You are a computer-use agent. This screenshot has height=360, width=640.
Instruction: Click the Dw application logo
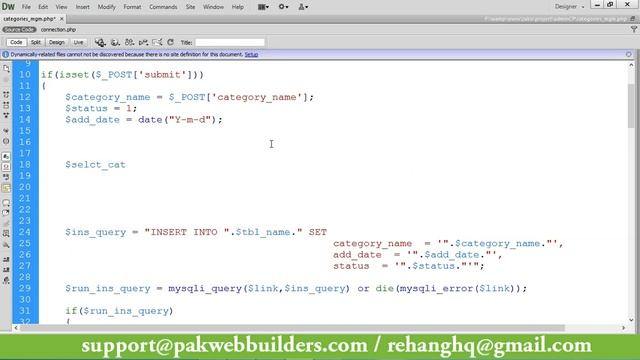pos(8,7)
